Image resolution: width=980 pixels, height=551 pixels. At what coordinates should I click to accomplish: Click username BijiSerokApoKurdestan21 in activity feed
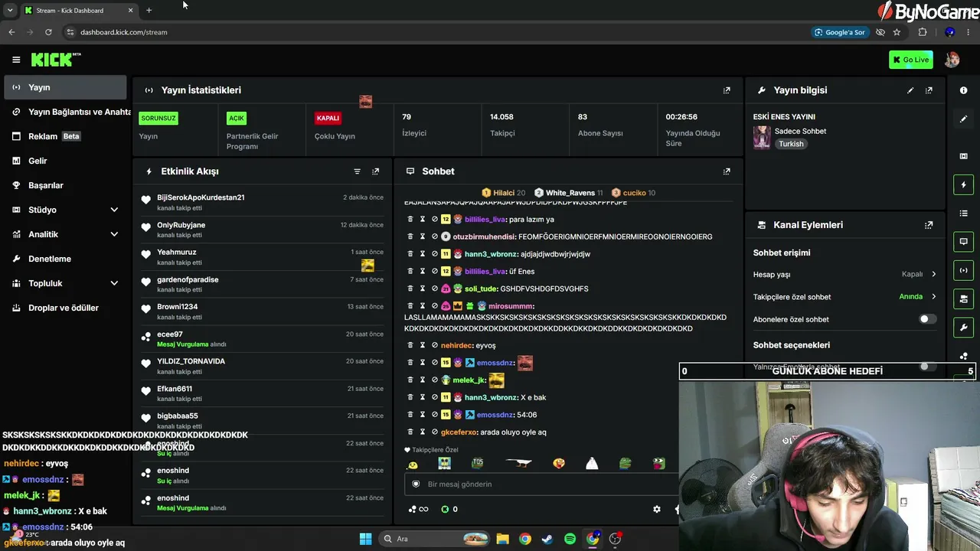coord(201,197)
